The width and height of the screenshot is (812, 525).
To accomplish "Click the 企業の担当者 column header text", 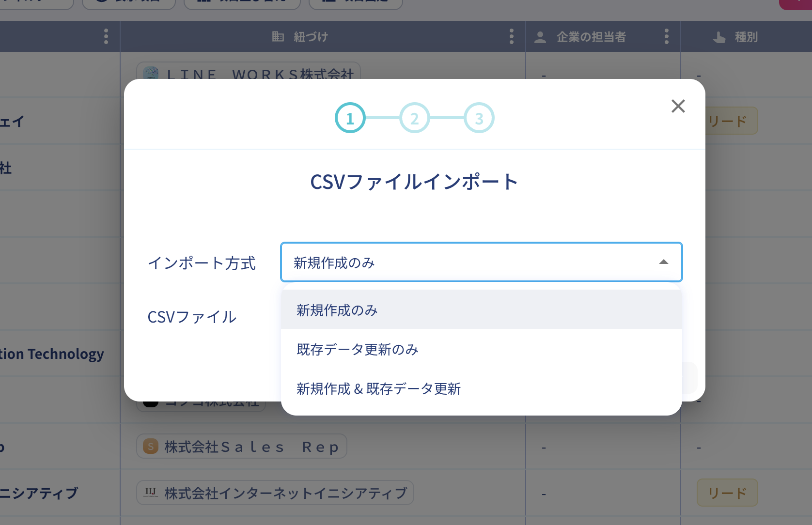I will coord(591,37).
